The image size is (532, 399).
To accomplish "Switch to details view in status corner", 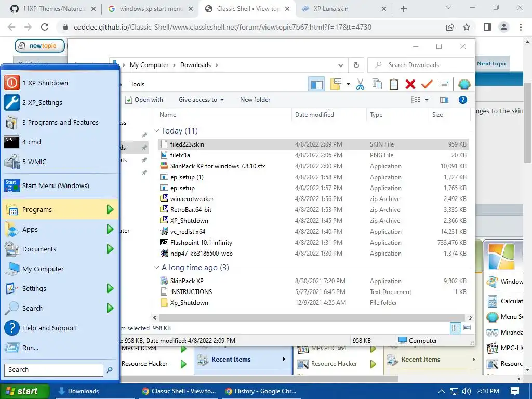I will coord(456,328).
